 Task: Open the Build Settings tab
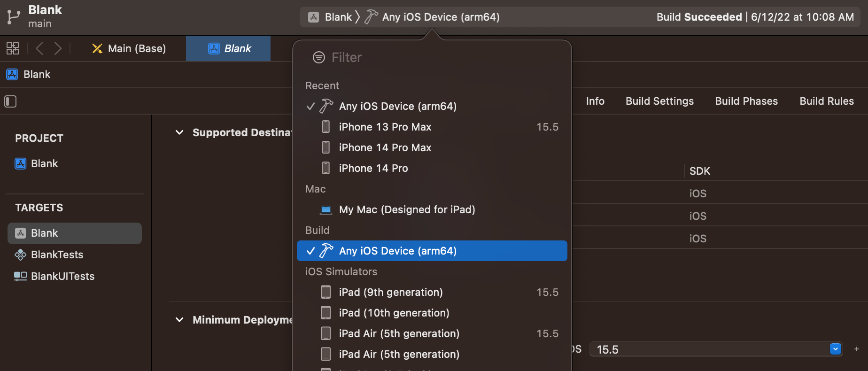(659, 101)
